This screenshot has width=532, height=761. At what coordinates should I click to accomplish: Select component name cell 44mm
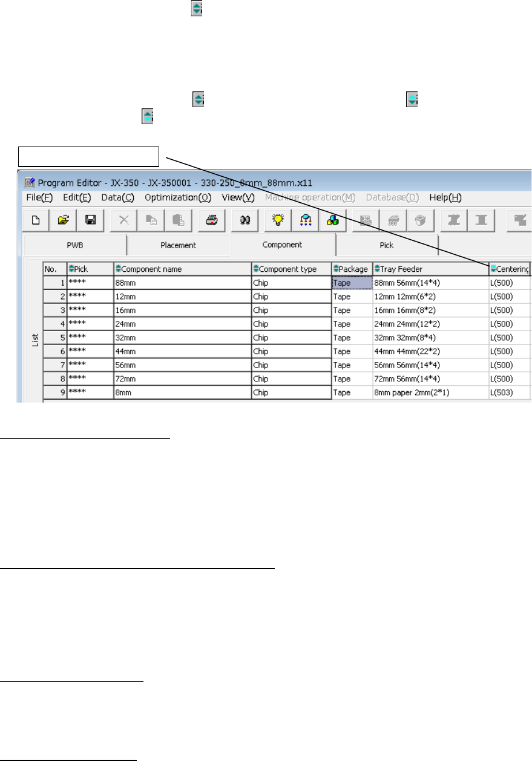pyautogui.click(x=183, y=351)
